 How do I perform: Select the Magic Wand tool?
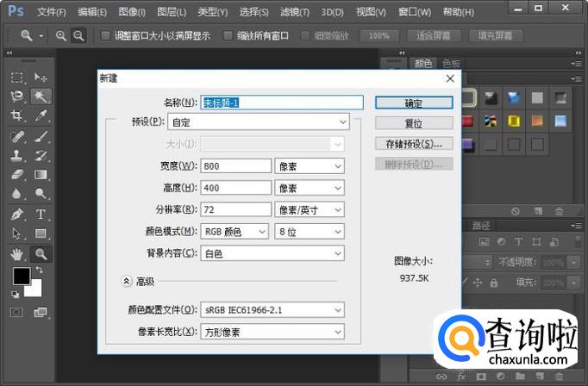pos(41,96)
